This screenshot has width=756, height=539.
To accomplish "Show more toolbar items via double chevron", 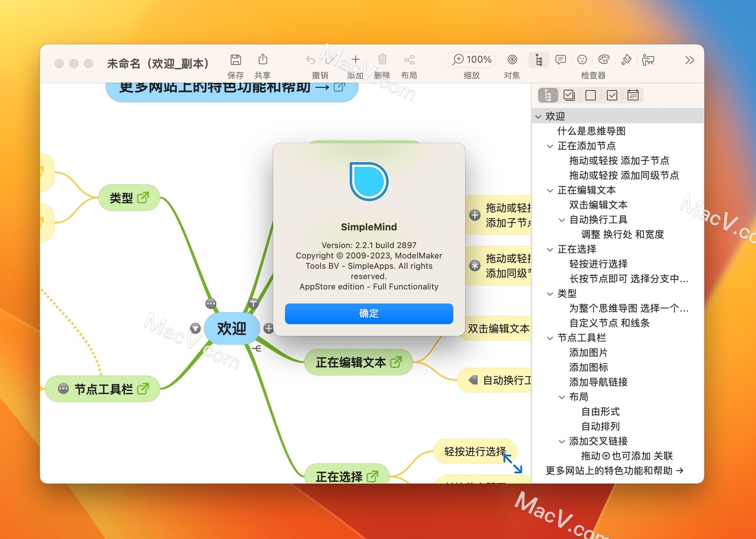I will coord(689,60).
